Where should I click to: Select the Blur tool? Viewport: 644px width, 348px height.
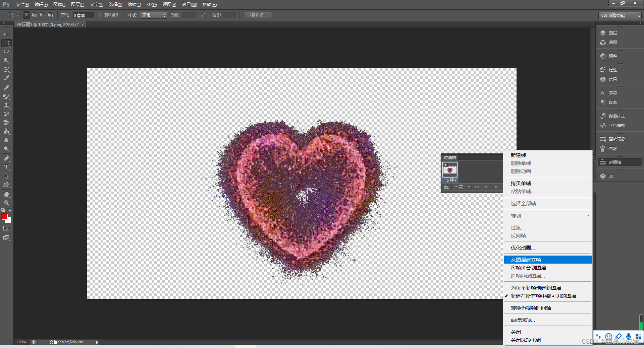6,140
